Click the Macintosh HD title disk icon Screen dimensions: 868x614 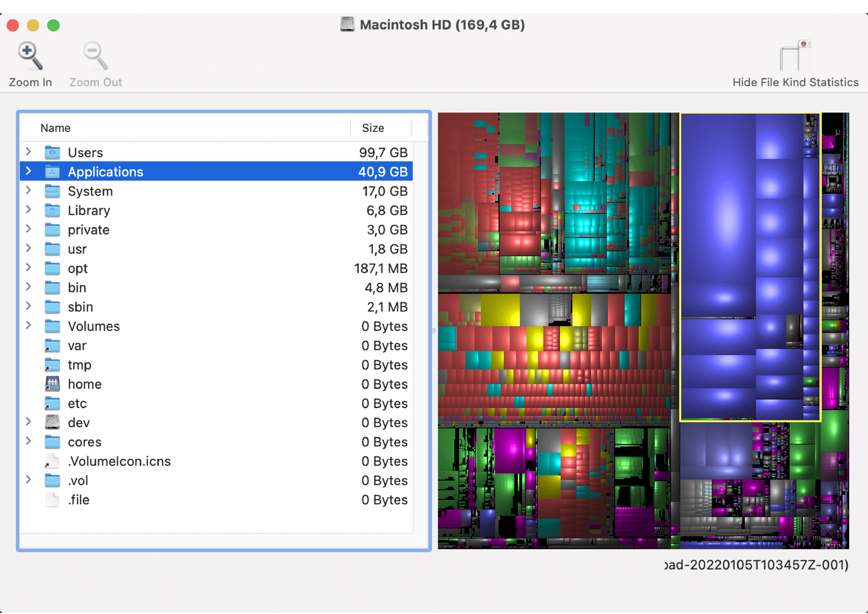point(347,25)
